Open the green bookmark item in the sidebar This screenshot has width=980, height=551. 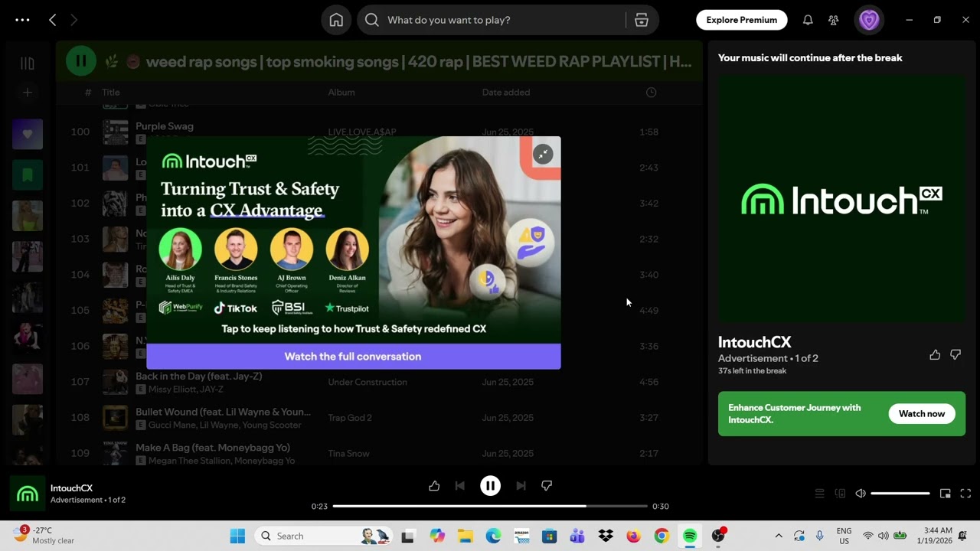[x=28, y=175]
